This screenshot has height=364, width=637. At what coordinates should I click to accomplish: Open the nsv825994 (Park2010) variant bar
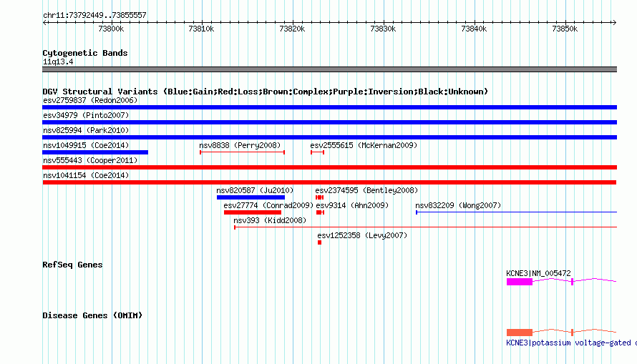pos(329,137)
